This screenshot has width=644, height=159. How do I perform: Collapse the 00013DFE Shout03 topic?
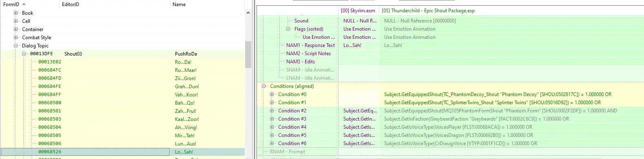tap(24, 54)
